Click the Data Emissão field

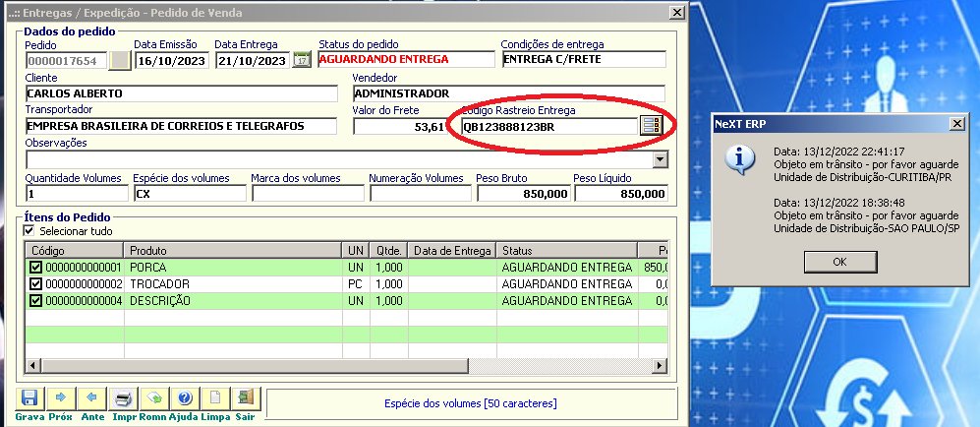coord(172,61)
